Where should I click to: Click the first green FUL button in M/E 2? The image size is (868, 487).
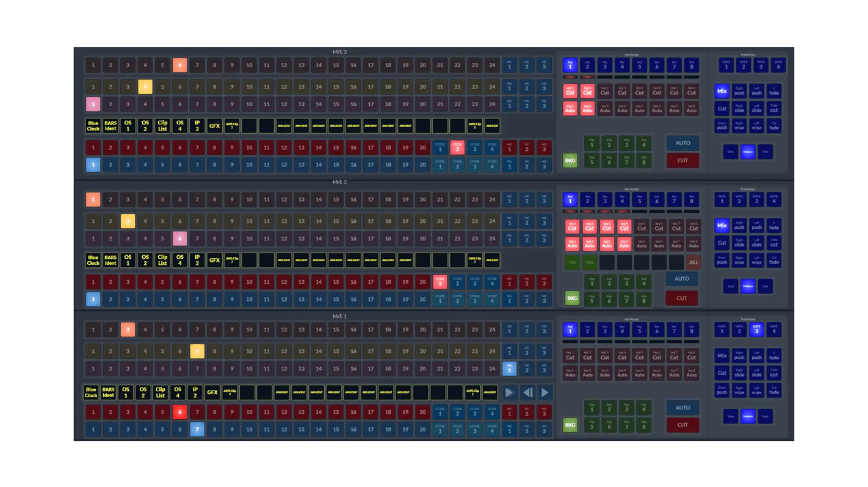[572, 262]
